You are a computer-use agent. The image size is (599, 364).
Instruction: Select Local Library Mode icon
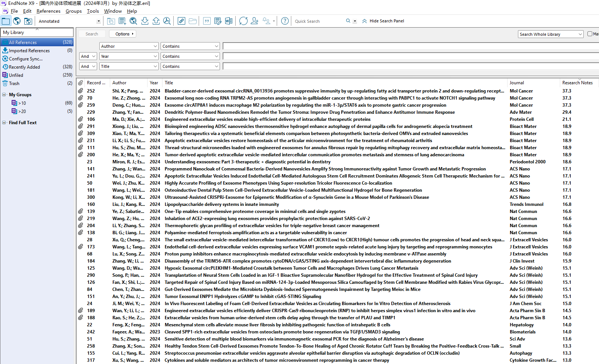pyautogui.click(x=6, y=21)
